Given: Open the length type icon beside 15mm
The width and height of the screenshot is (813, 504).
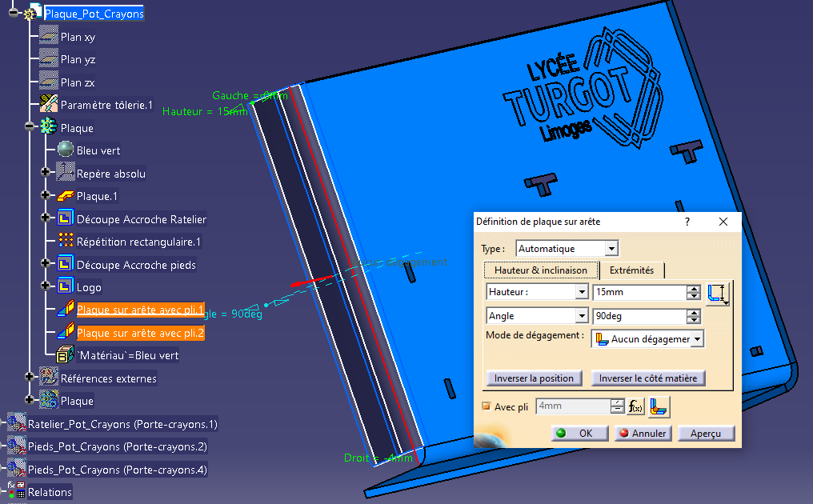Looking at the screenshot, I should tap(718, 293).
